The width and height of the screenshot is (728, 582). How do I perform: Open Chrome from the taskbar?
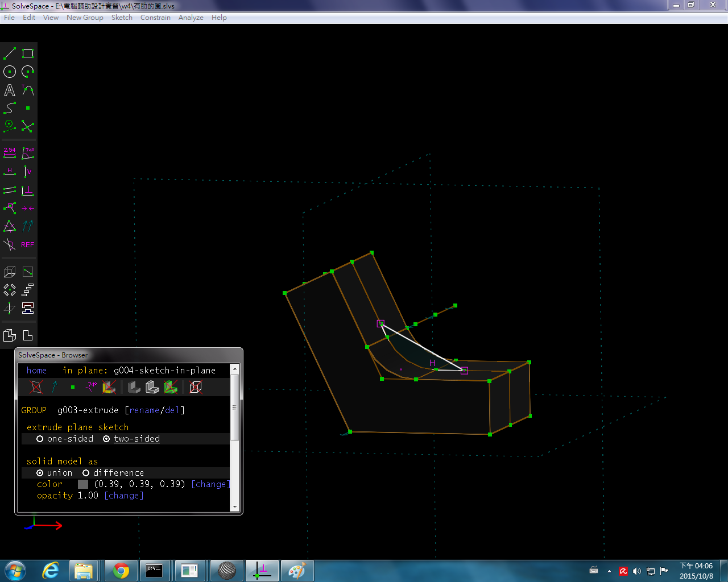pos(121,571)
